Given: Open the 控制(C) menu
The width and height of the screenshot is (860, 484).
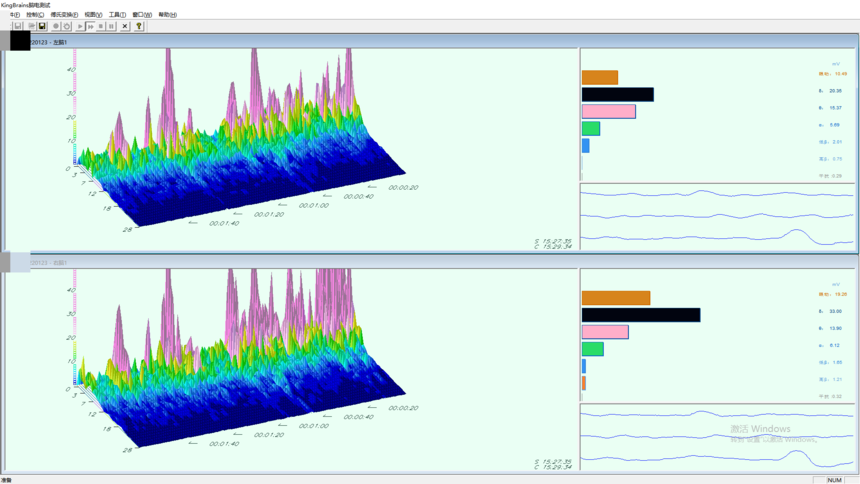Looking at the screenshot, I should (35, 15).
